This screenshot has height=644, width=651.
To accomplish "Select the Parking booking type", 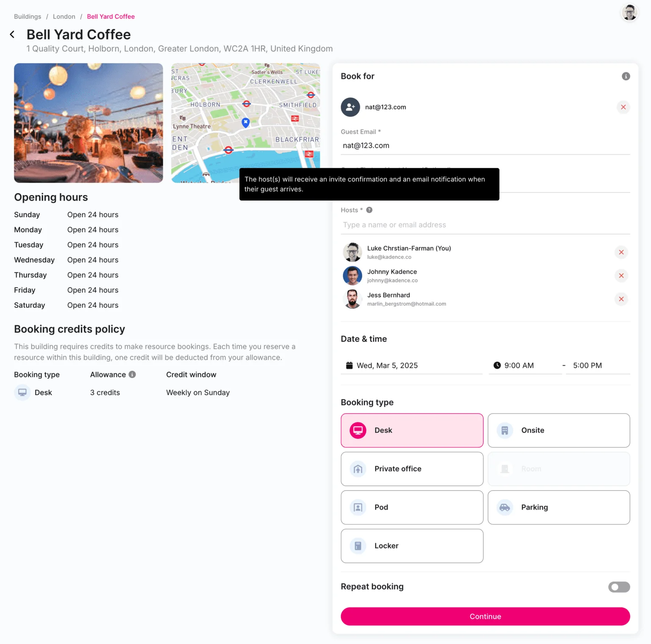I will [x=559, y=507].
